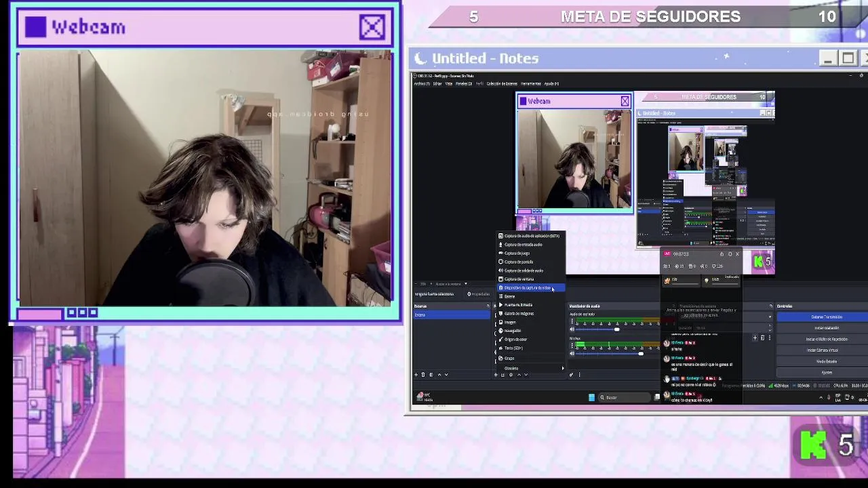
Task: Close the live chat overlay with its X icon
Action: 737,254
